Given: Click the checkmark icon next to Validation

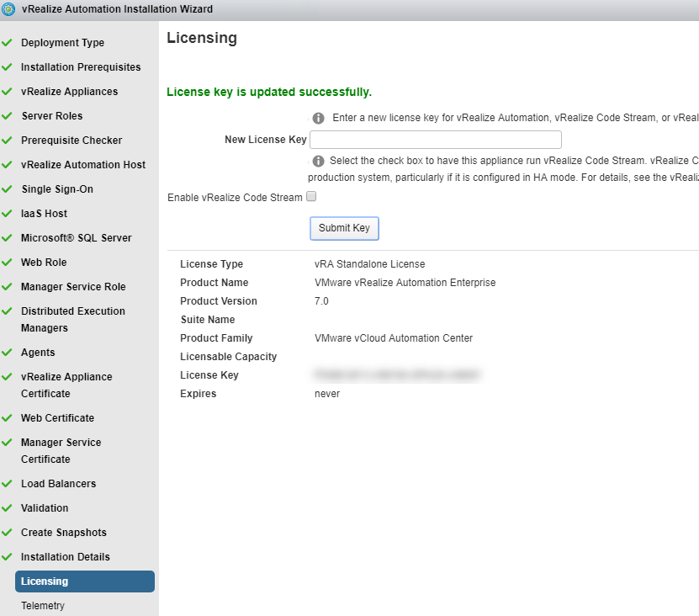Looking at the screenshot, I should [8, 508].
